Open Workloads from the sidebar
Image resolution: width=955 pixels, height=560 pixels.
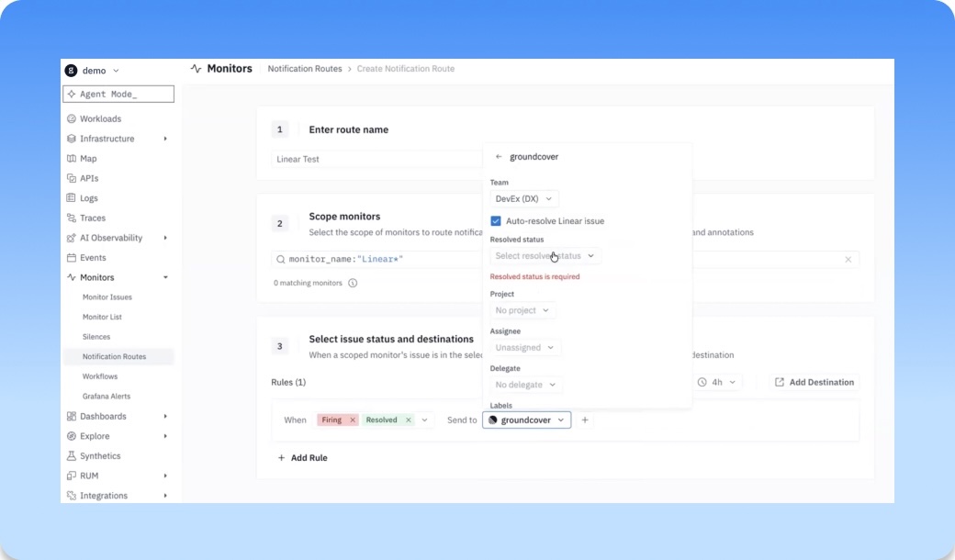100,118
